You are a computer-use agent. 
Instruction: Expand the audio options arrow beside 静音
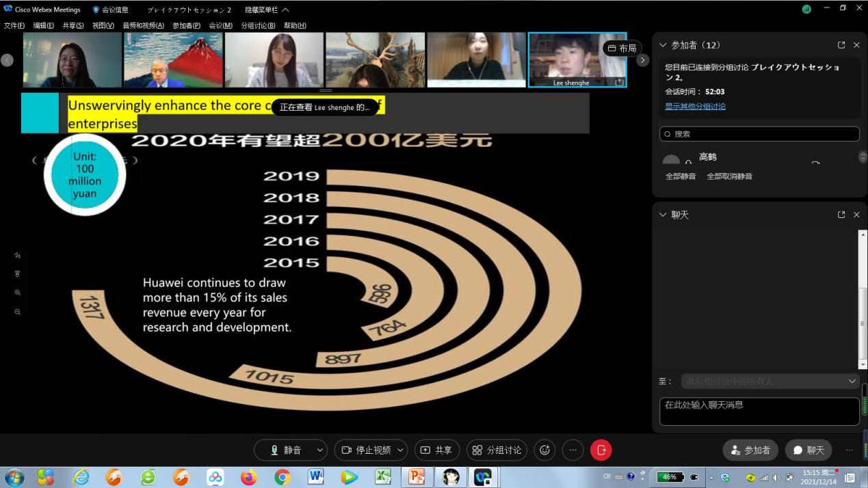pyautogui.click(x=319, y=450)
